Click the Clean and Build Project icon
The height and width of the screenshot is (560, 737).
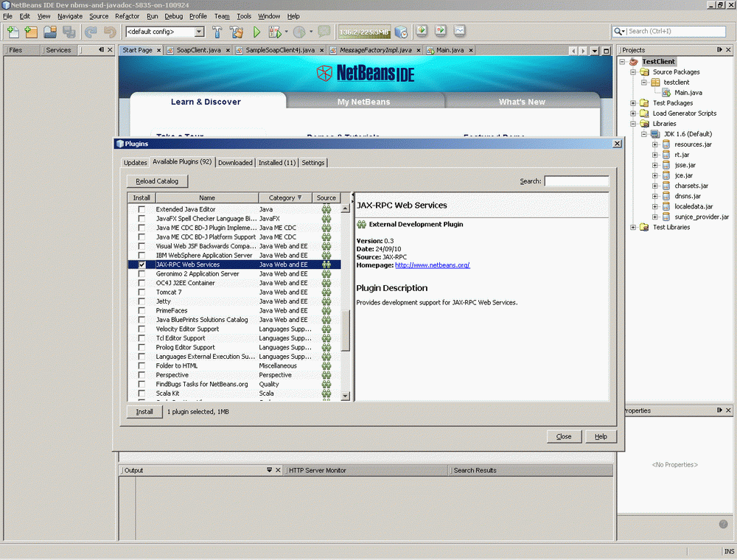click(x=237, y=32)
